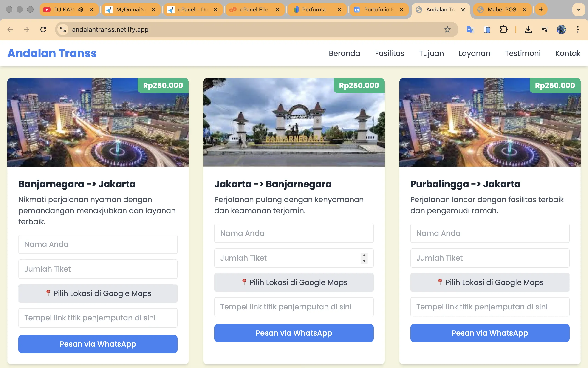The image size is (588, 368).
Task: Open the Testimoni nav link
Action: [x=523, y=53]
